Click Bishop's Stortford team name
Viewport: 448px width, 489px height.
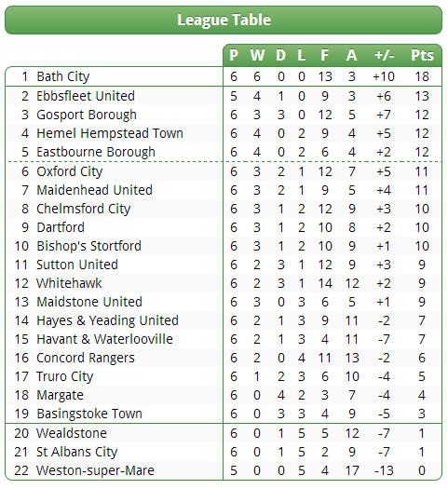coord(88,246)
